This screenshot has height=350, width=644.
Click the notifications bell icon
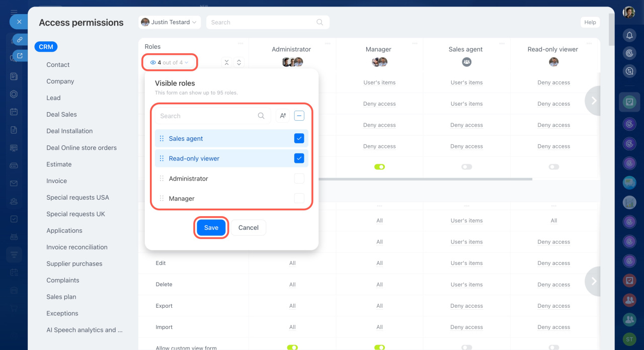(629, 35)
